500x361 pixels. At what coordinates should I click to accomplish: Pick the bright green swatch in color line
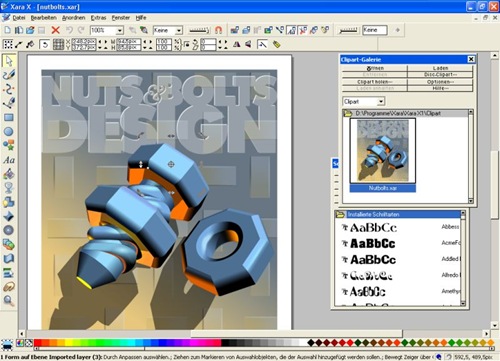click(x=100, y=342)
